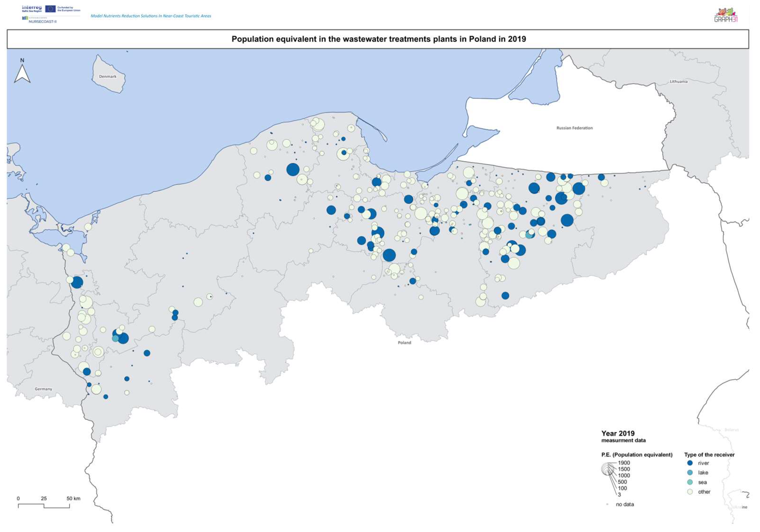Click the European Union flag emblem

[50, 8]
